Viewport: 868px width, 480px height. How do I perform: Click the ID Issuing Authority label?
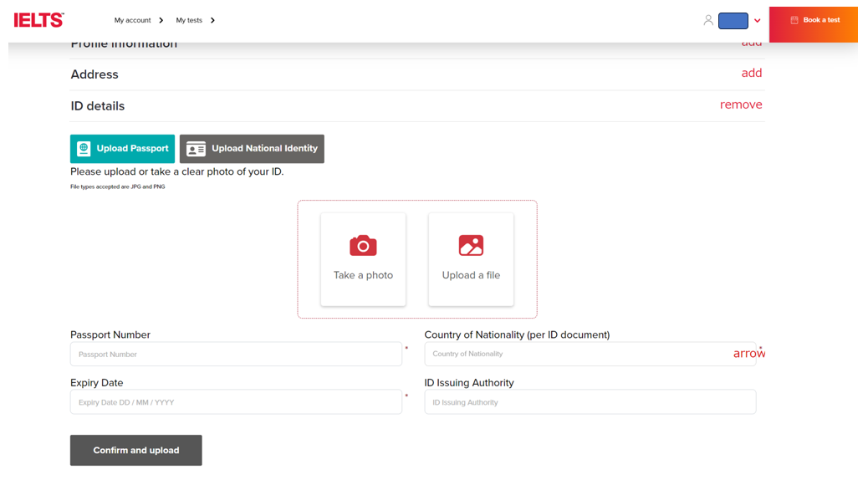click(x=469, y=383)
